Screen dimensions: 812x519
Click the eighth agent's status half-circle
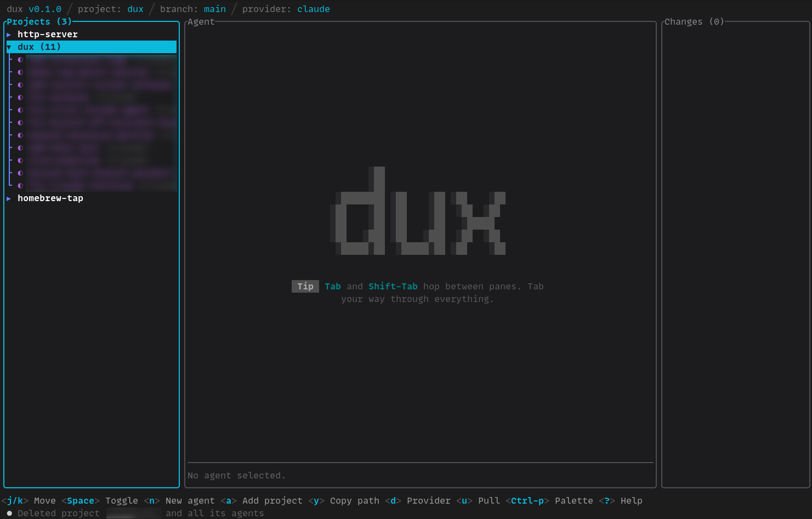(20, 148)
